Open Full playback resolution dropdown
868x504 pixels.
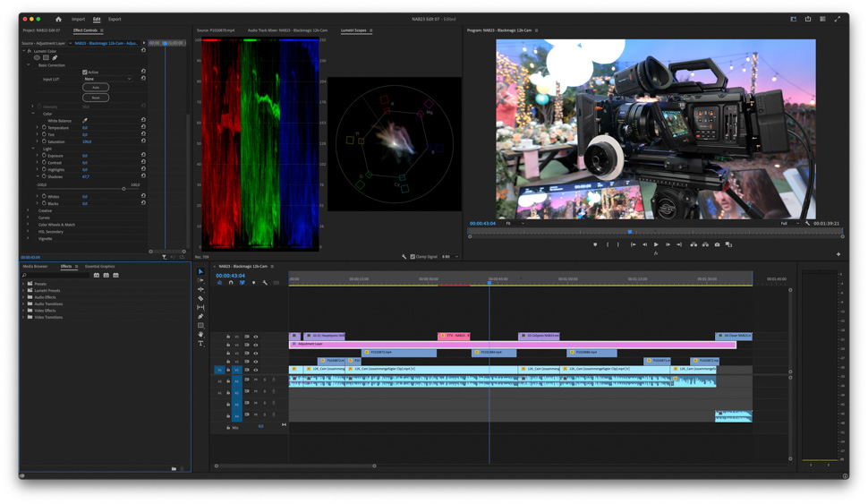point(789,223)
